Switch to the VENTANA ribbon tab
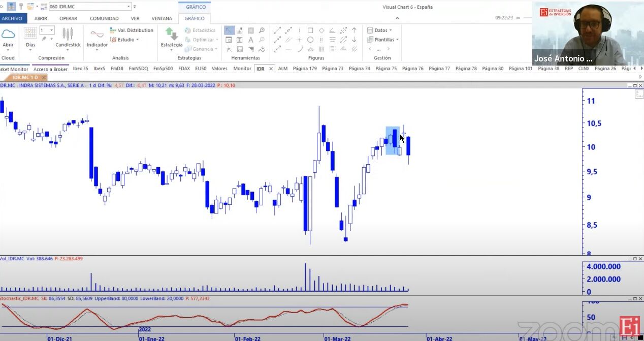Screen dimensions: 644x341 pyautogui.click(x=162, y=18)
